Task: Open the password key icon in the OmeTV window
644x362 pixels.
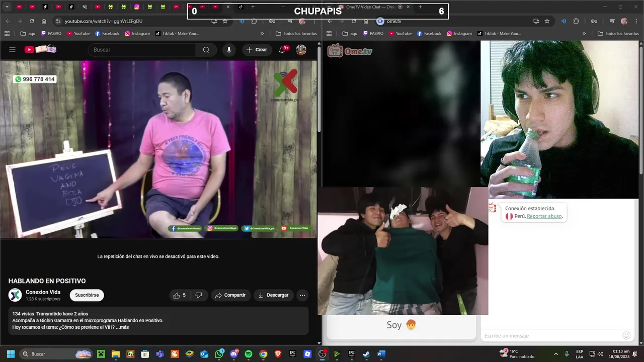Action: (x=594, y=21)
